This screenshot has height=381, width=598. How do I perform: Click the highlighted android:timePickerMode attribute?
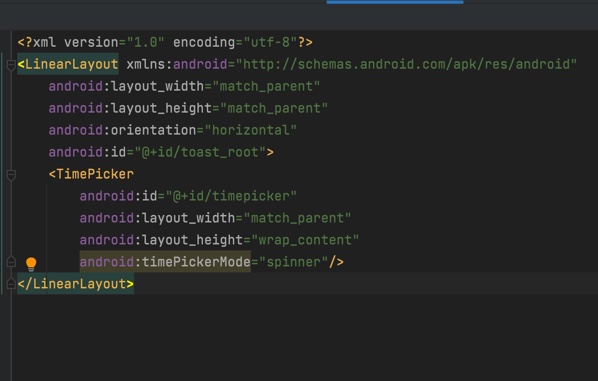click(x=165, y=262)
